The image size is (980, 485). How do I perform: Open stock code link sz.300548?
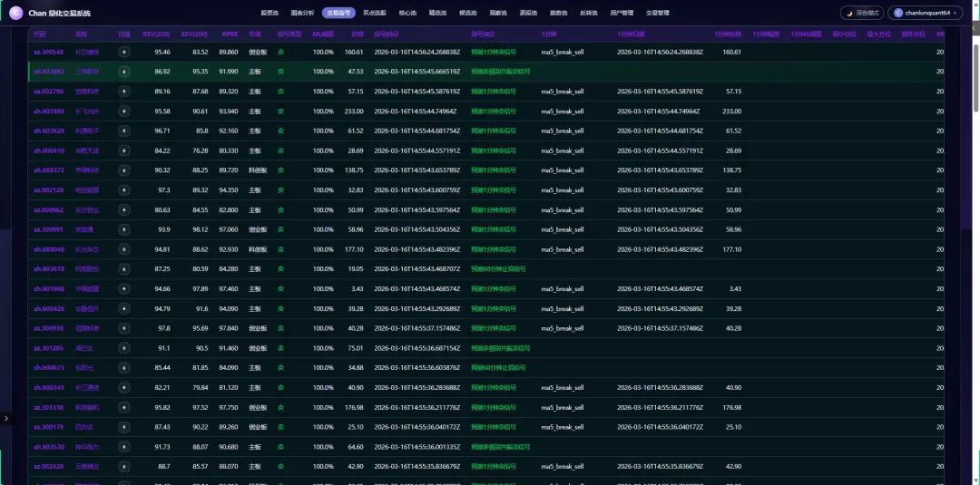pyautogui.click(x=49, y=52)
